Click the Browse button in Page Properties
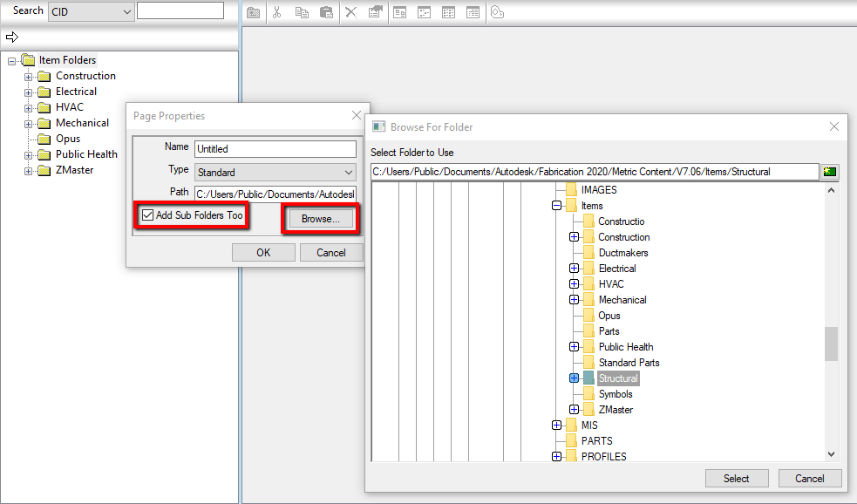This screenshot has width=857, height=504. [319, 217]
